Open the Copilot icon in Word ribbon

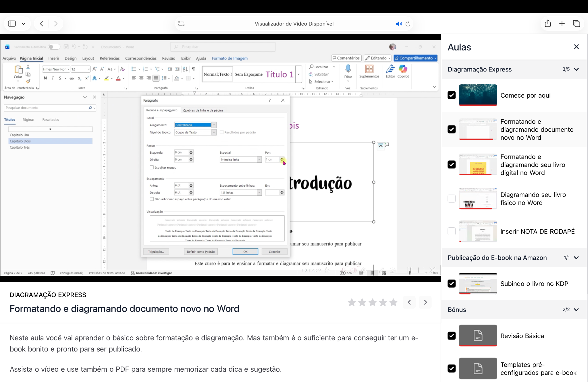tap(403, 69)
